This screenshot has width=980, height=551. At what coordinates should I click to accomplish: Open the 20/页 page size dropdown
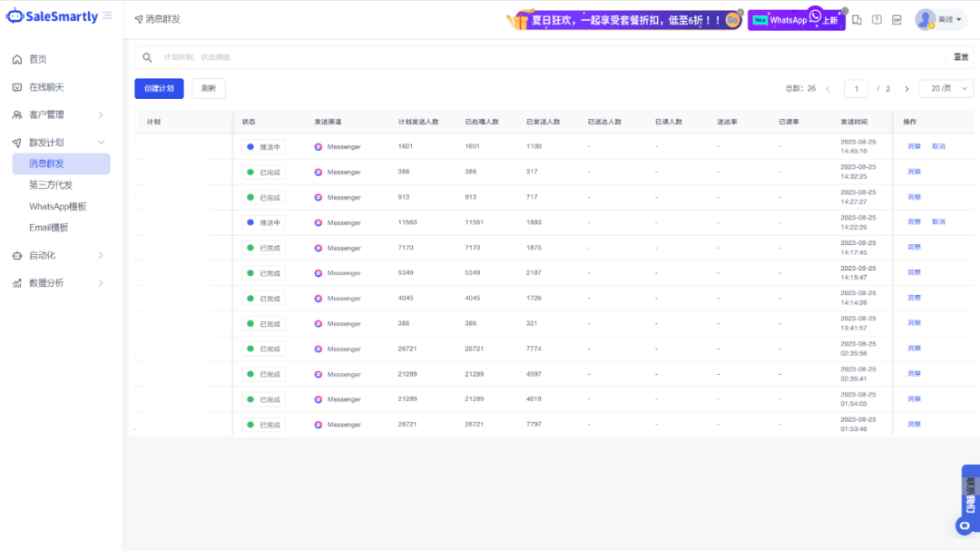pos(946,88)
